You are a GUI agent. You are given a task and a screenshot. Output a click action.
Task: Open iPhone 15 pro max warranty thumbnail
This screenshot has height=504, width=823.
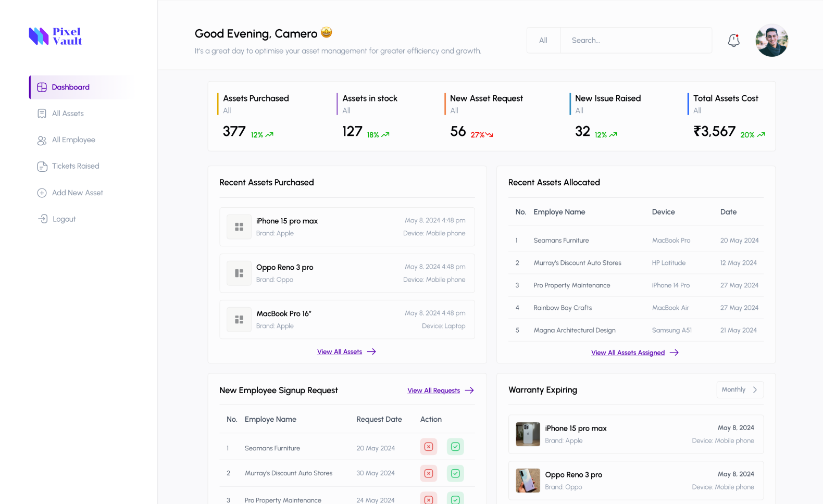coord(528,434)
